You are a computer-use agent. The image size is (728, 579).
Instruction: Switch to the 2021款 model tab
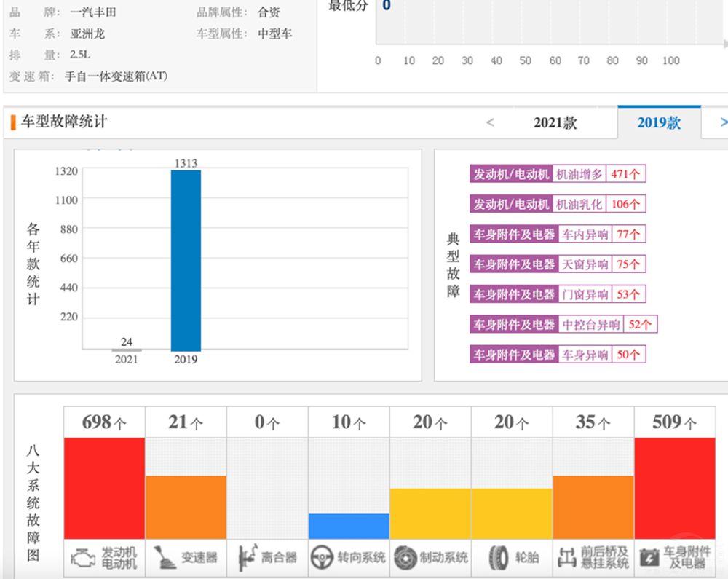[555, 122]
